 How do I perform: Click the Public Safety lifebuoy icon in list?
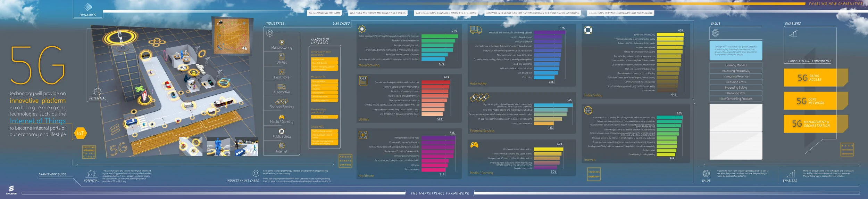click(x=282, y=131)
